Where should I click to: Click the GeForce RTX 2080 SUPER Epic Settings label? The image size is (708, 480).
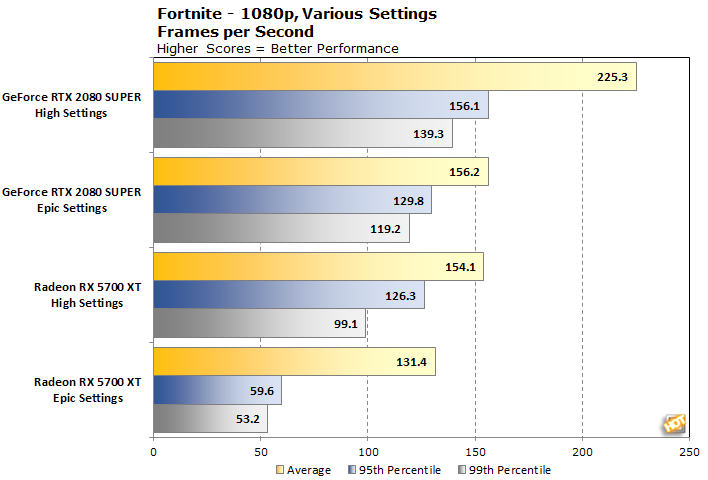(71, 200)
